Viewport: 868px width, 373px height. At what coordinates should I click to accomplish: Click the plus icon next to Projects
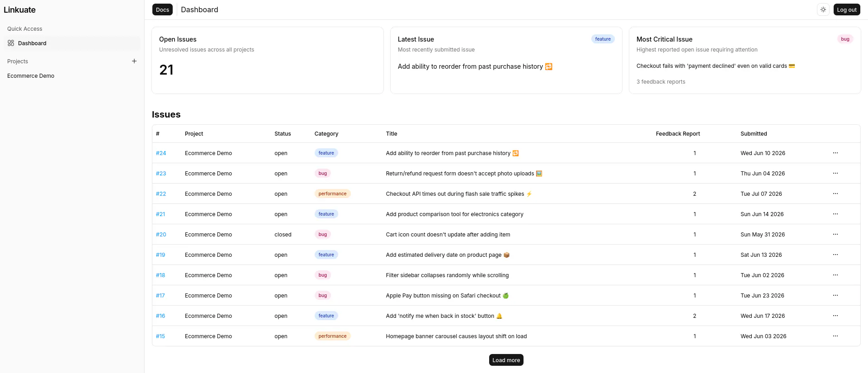click(134, 61)
